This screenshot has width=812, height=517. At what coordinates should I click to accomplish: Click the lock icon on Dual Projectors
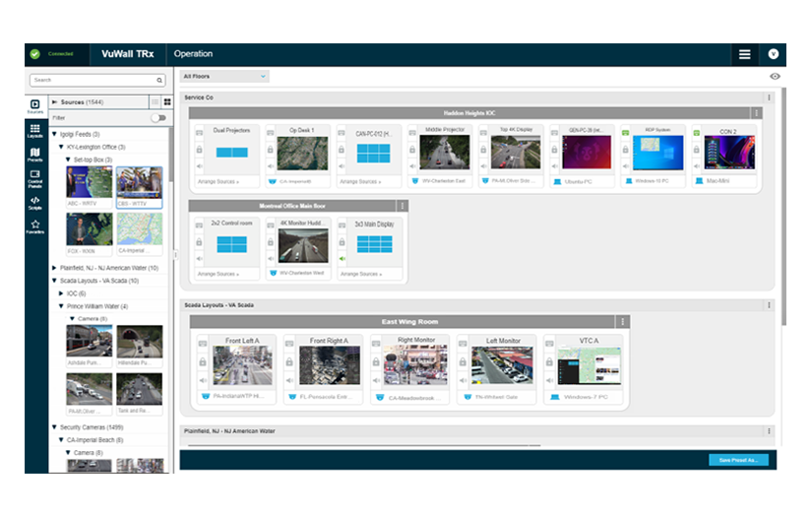tap(199, 149)
